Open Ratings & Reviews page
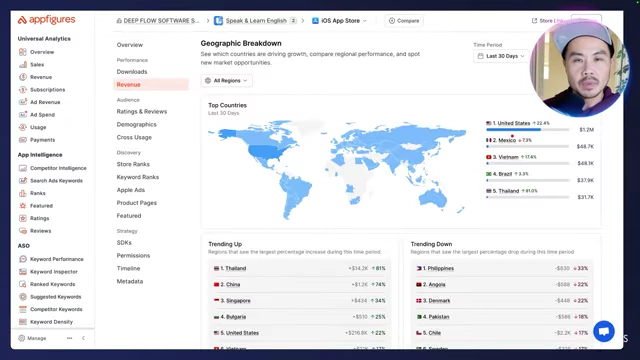This screenshot has height=360, width=640. [x=142, y=111]
